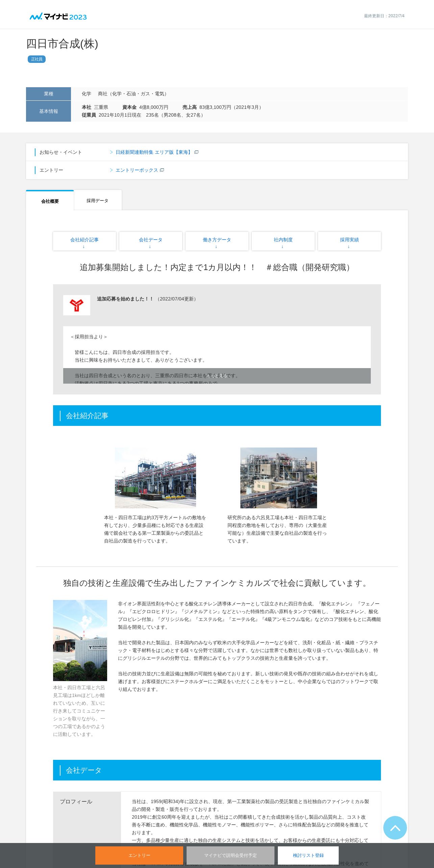Click the 会社データ blue section header
The width and height of the screenshot is (434, 868).
217,770
